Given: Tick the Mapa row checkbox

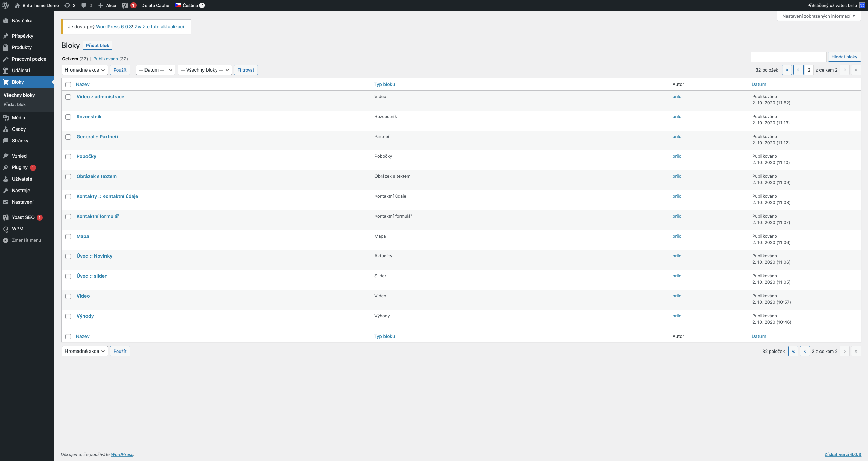Looking at the screenshot, I should pos(68,237).
